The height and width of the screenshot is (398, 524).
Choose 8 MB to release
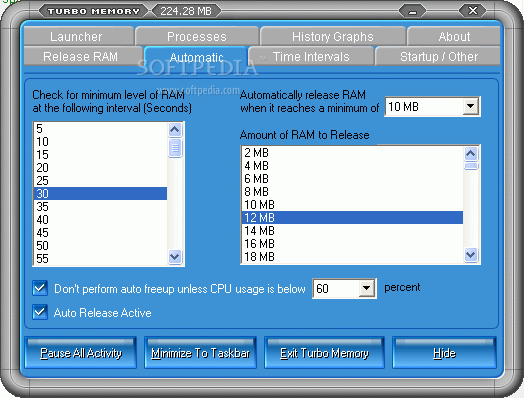[x=352, y=192]
